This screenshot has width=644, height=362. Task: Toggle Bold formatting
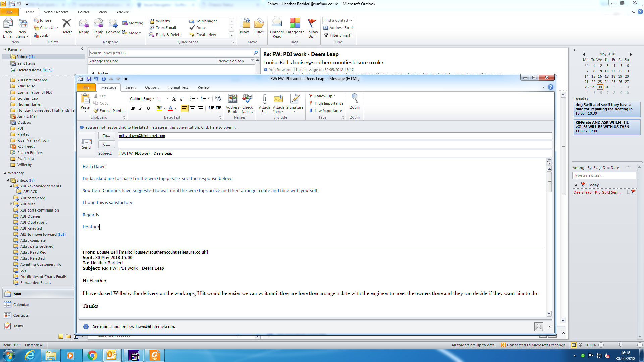pyautogui.click(x=133, y=108)
